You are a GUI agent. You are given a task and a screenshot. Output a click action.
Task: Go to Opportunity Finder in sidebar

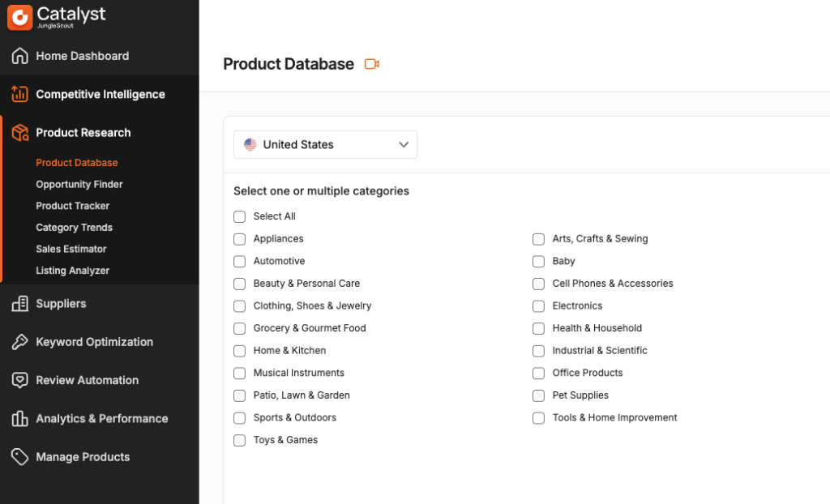coord(79,185)
